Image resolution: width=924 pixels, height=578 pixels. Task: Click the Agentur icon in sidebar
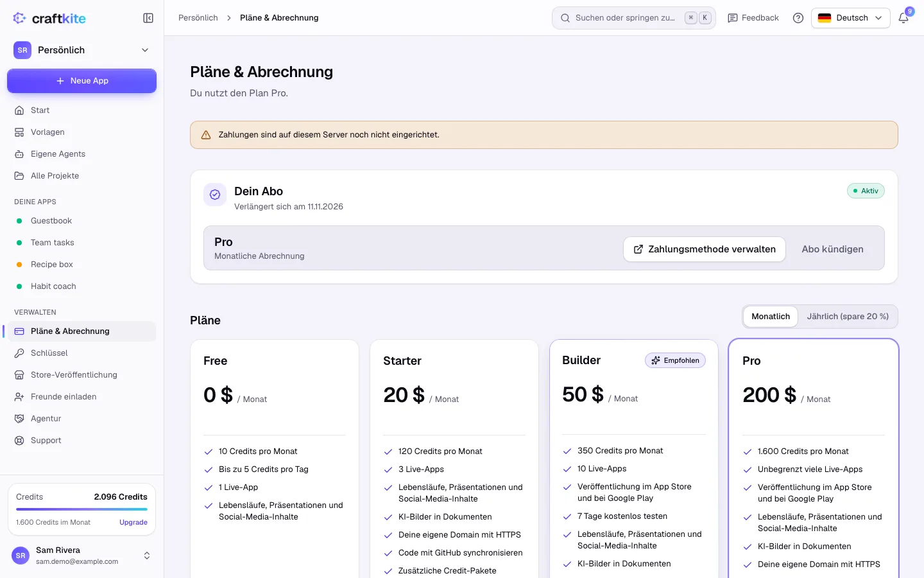click(x=19, y=419)
